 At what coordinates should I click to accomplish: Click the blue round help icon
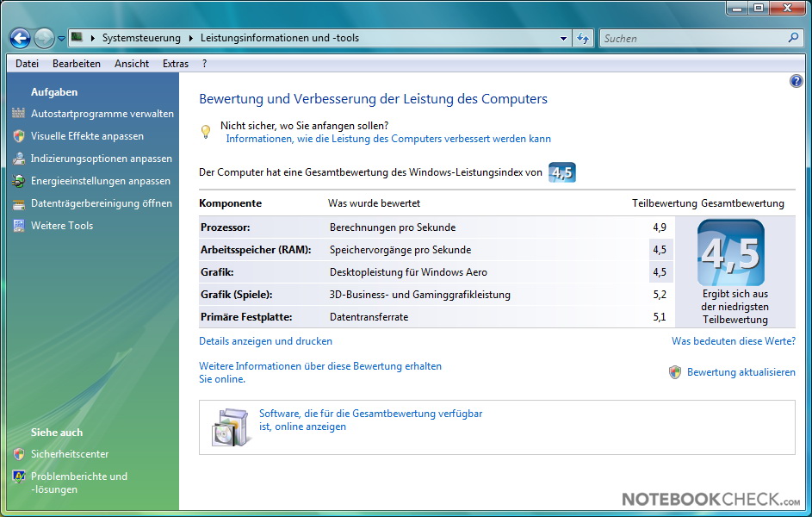[x=796, y=81]
